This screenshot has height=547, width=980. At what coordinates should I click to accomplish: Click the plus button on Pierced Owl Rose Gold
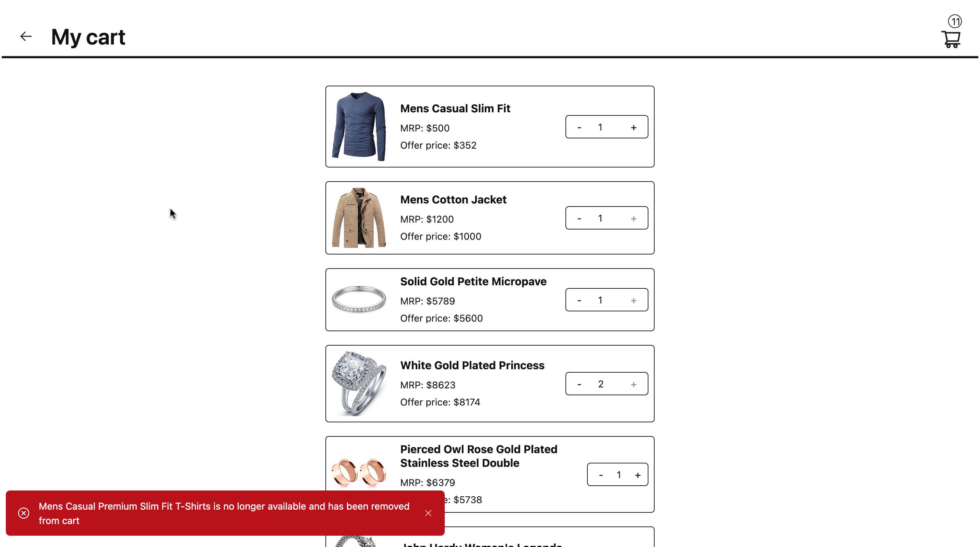pyautogui.click(x=637, y=474)
